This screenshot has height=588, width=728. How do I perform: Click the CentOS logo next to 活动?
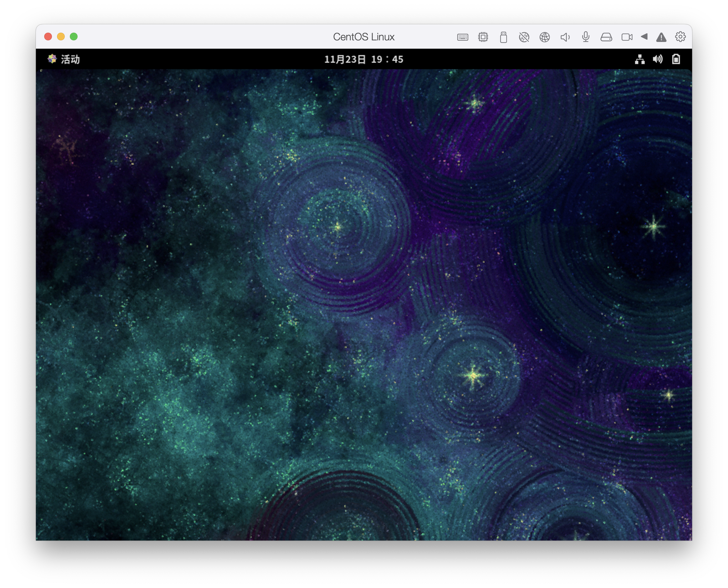[52, 59]
